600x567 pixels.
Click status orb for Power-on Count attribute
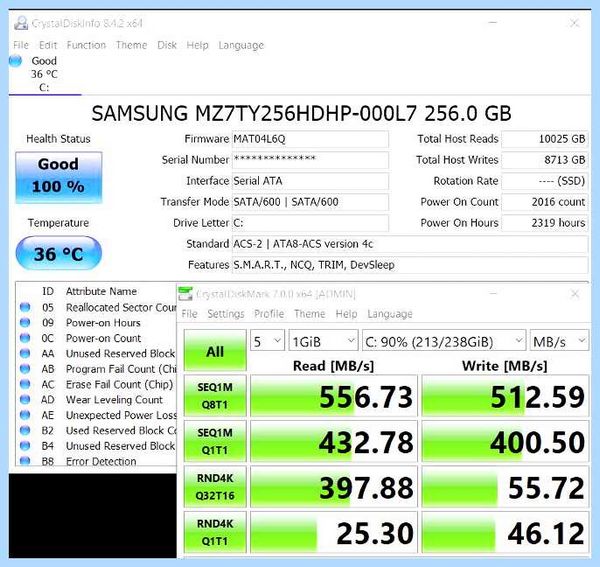(25, 338)
